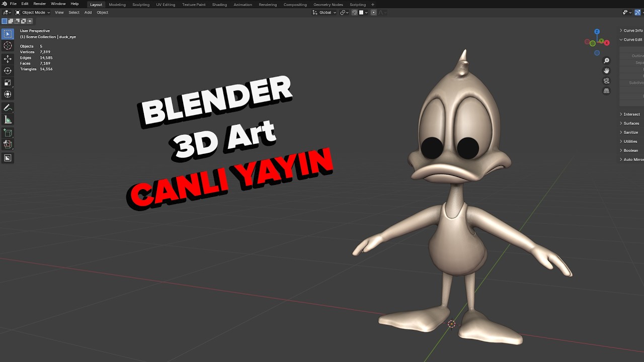Image resolution: width=644 pixels, height=362 pixels.
Task: Open the pivot point dropdown
Action: pos(344,13)
